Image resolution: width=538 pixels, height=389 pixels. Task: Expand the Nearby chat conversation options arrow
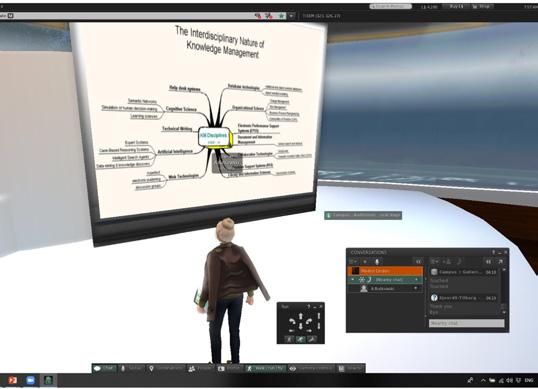click(x=416, y=280)
